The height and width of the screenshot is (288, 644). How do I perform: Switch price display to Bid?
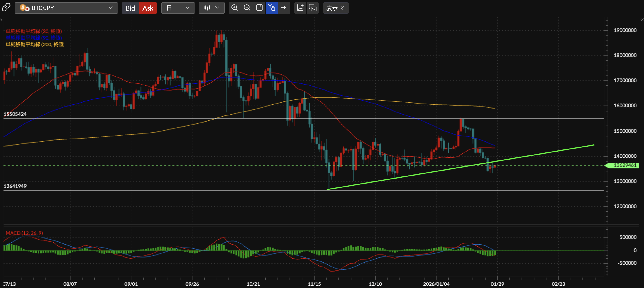coord(130,8)
